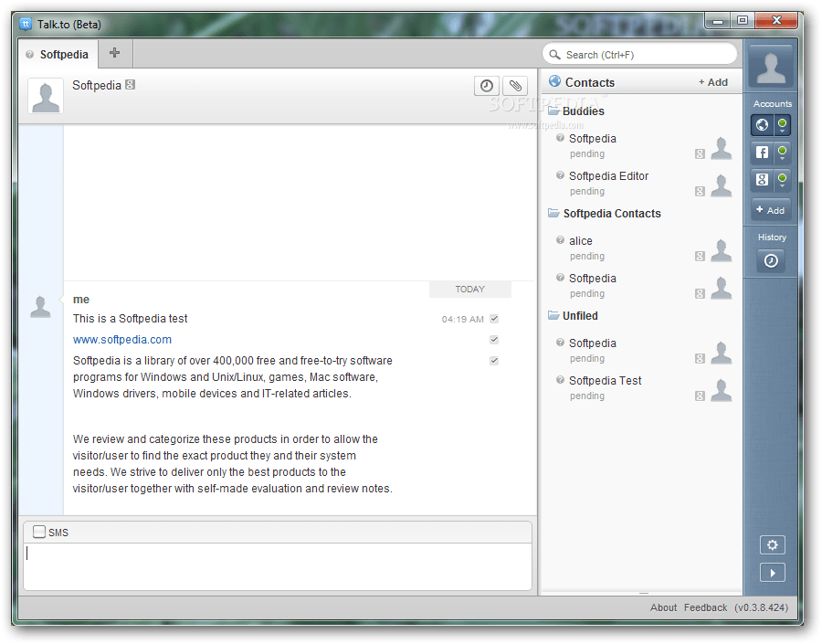Open Talk.to account status dropdown

coord(782,125)
